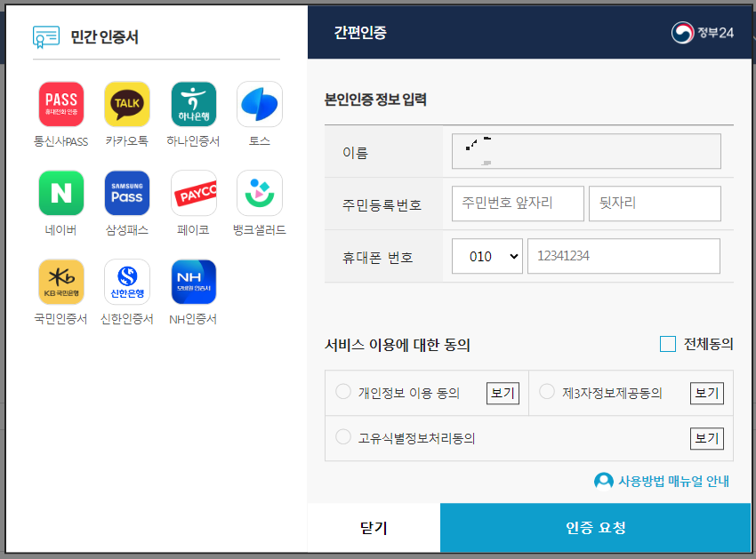Choose the 토스 blue icon
This screenshot has width=756, height=559.
click(x=260, y=104)
